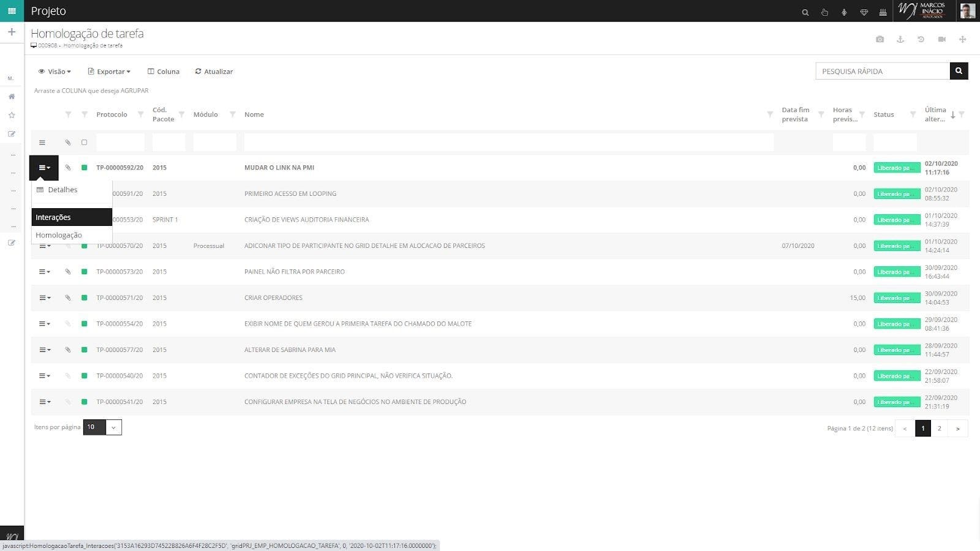Tick the checkbox in the filter row

pyautogui.click(x=85, y=143)
